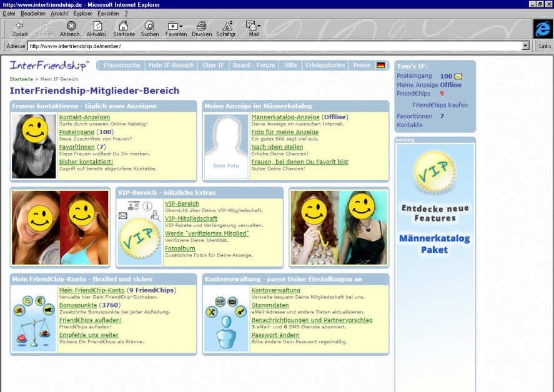Open the Kontakt-Anzeigen link
Image resolution: width=554 pixels, height=392 pixels.
click(x=84, y=117)
